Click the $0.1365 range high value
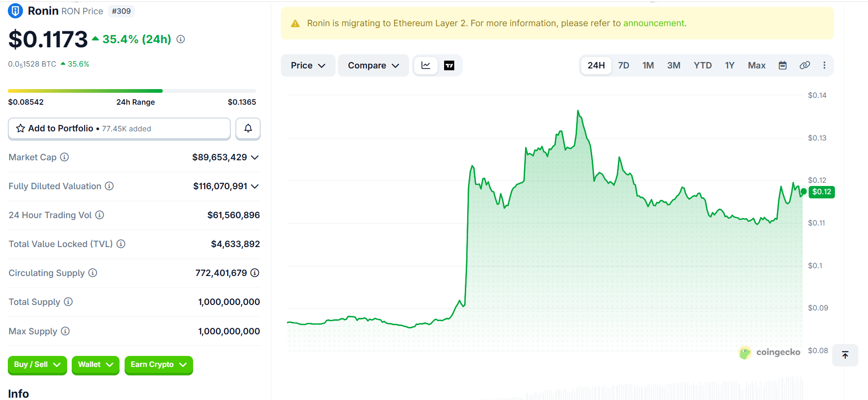 pyautogui.click(x=242, y=102)
